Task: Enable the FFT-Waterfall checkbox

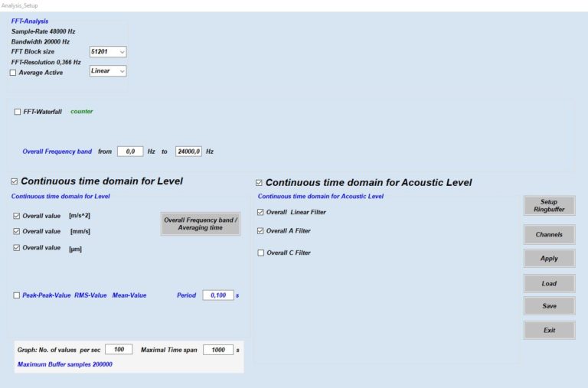Action: 18,112
